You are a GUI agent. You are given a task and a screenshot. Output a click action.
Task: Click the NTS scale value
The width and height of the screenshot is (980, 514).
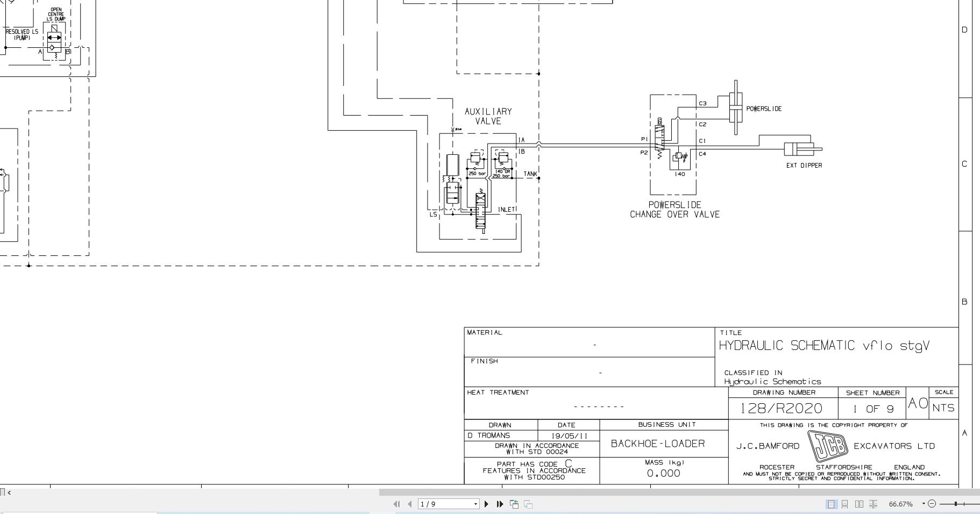pos(944,408)
